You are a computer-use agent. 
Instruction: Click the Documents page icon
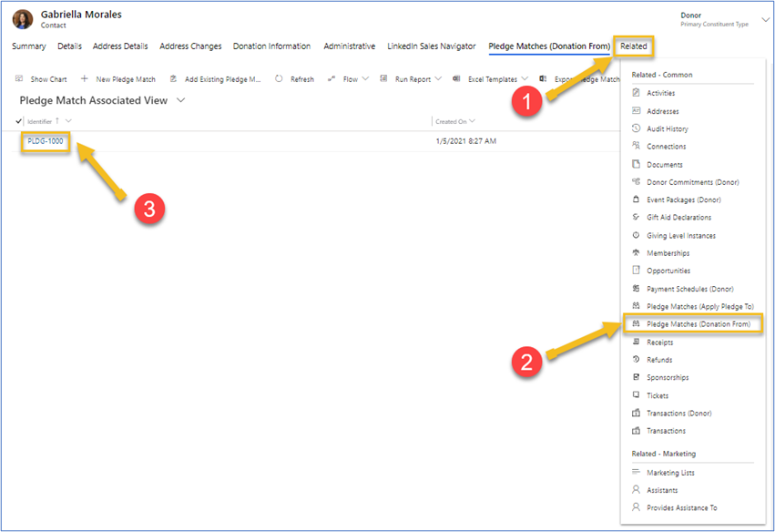click(636, 164)
